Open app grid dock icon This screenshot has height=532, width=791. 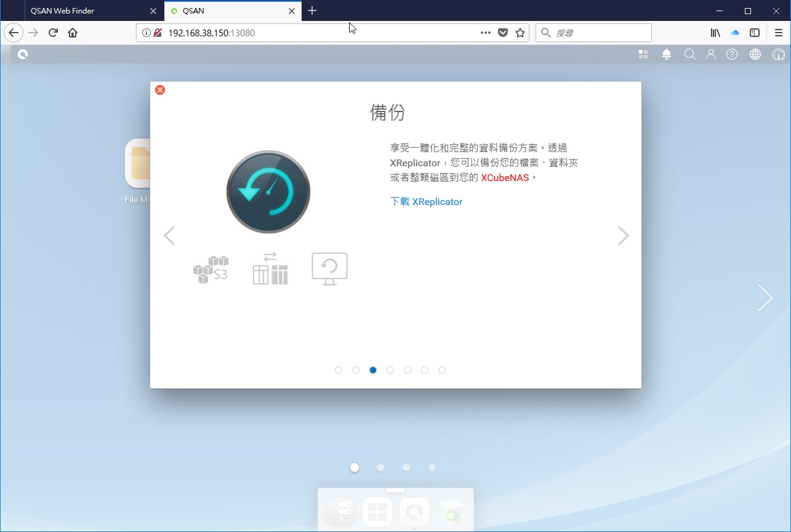tap(377, 512)
